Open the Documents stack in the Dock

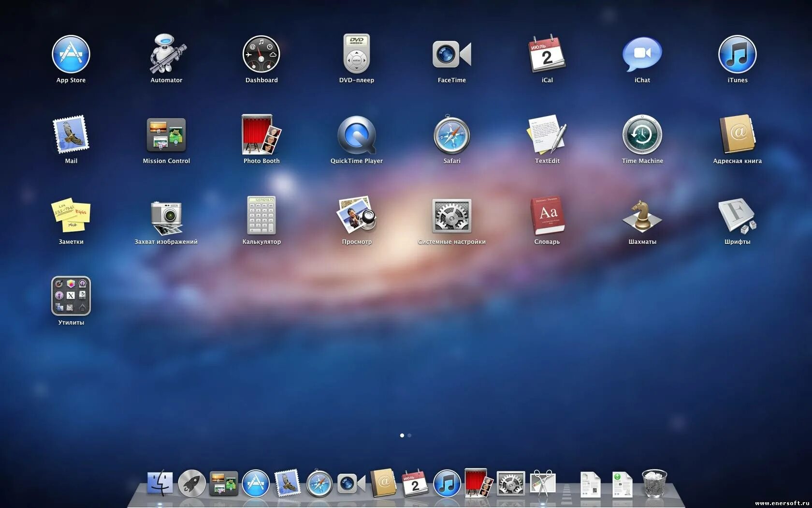click(591, 484)
